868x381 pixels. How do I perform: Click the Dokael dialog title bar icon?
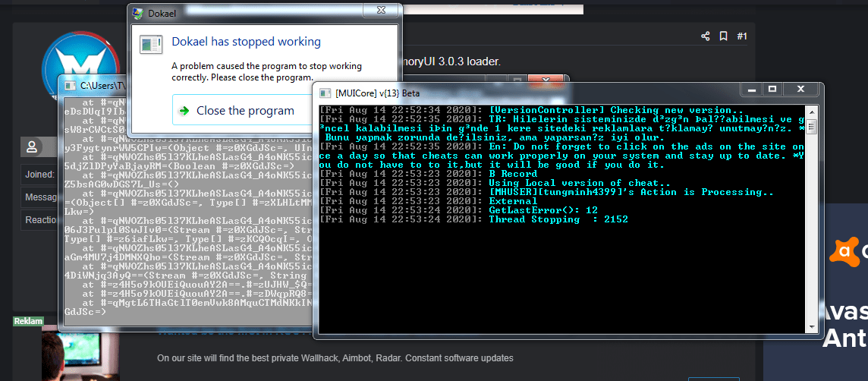click(139, 13)
